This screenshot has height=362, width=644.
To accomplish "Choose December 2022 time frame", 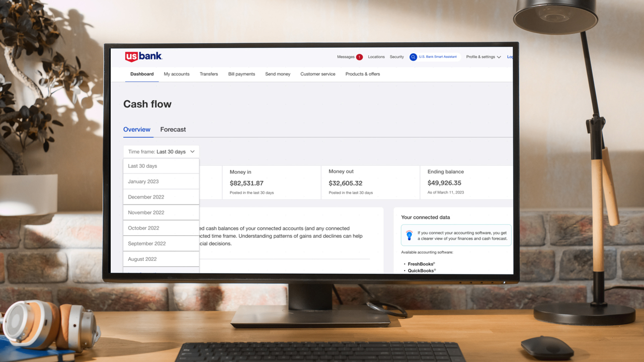I will pos(161,197).
